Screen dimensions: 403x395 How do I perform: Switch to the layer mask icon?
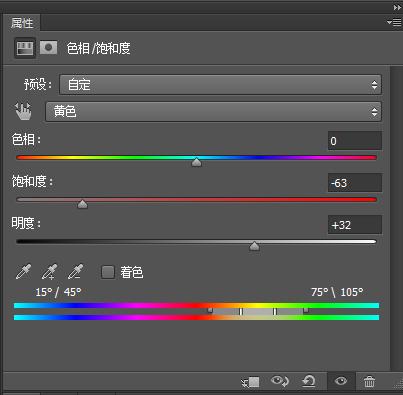[x=49, y=48]
